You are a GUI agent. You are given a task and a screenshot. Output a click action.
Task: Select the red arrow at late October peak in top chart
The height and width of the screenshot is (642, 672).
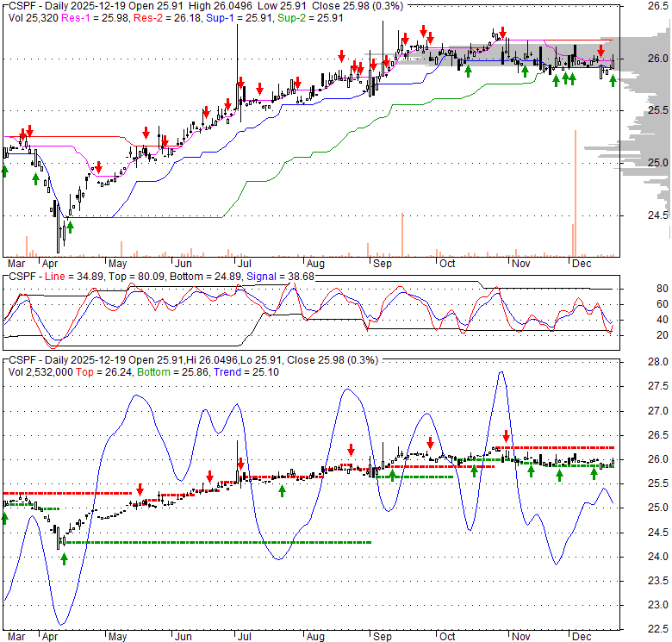[501, 33]
